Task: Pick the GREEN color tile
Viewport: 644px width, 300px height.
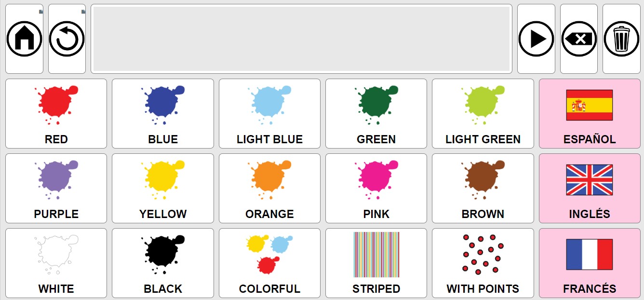Action: [376, 114]
